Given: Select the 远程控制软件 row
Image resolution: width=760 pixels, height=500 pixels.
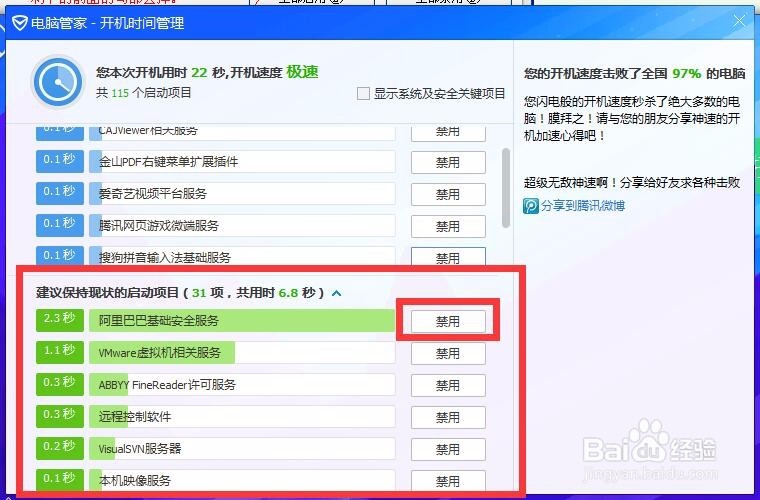Looking at the screenshot, I should click(x=242, y=417).
